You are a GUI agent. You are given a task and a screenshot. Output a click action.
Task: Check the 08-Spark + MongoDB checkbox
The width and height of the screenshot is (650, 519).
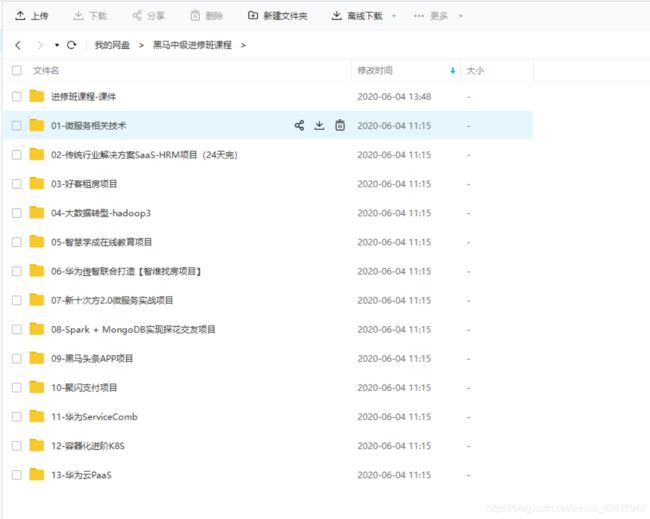coord(17,330)
